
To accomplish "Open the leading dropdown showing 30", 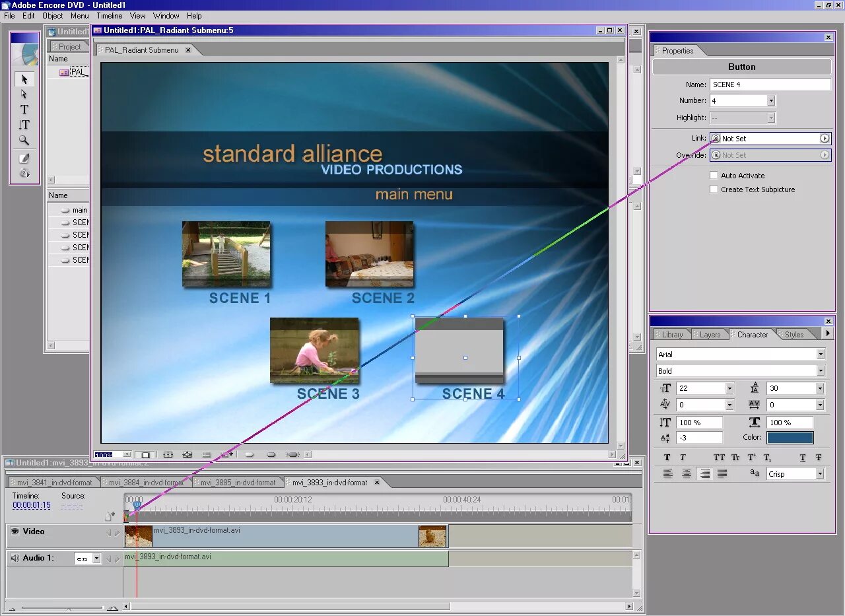I will 820,389.
